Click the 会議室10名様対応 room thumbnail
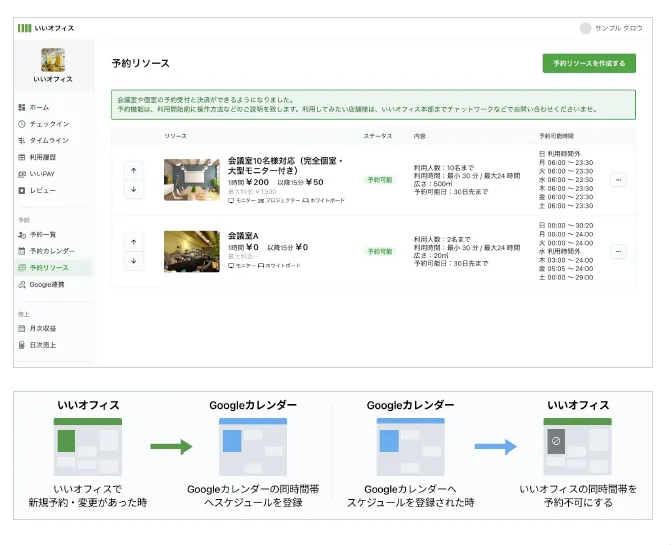The height and width of the screenshot is (545, 671). (192, 180)
